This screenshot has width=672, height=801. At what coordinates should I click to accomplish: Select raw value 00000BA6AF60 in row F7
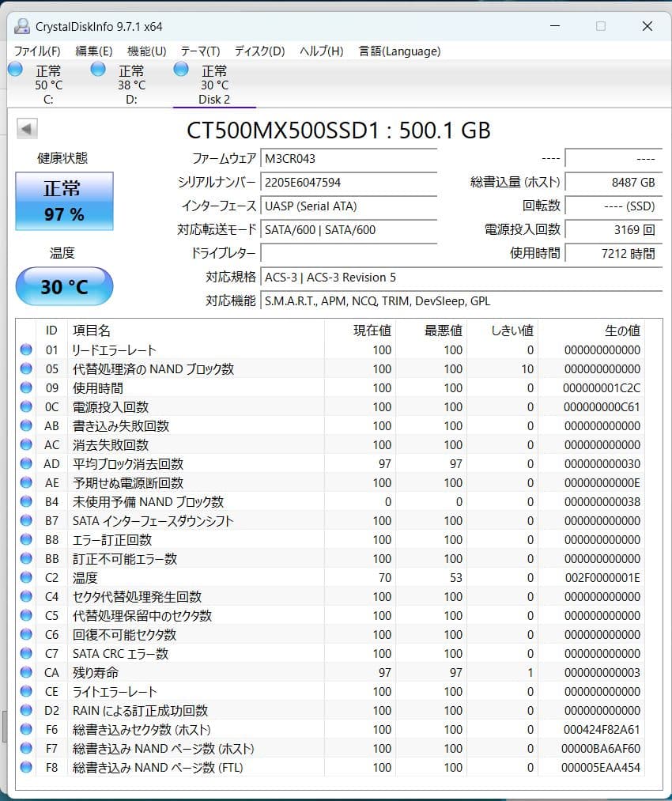(x=601, y=748)
